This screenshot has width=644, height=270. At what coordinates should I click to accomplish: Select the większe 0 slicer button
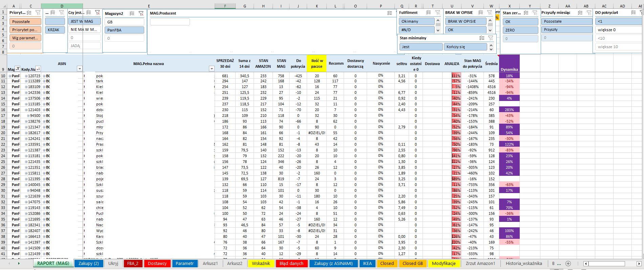618,30
